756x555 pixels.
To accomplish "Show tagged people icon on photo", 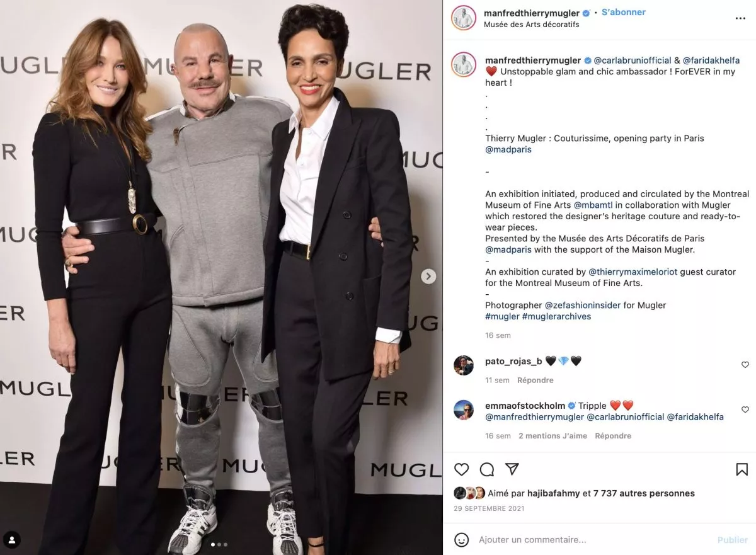I will click(12, 540).
